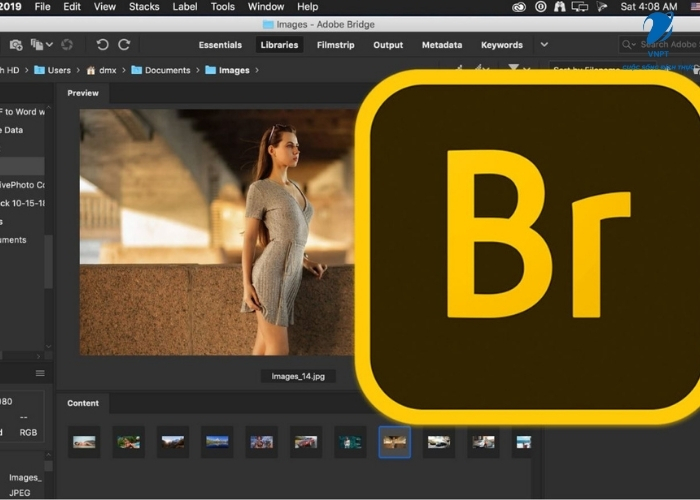Click the dmx home folder icon in the path bar
700x500 pixels.
(91, 70)
